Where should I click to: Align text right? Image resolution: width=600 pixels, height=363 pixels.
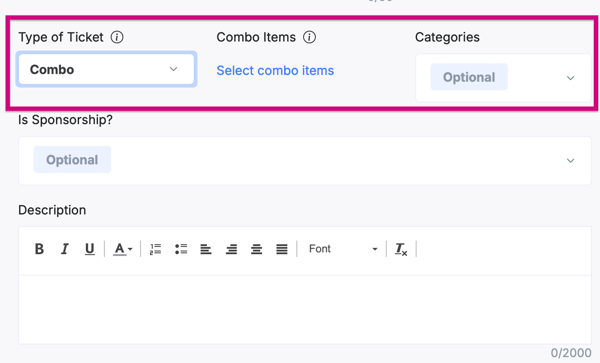[231, 249]
